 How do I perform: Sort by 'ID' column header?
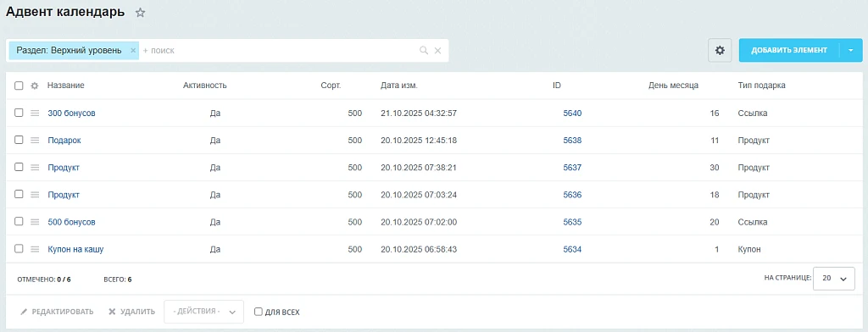point(557,86)
